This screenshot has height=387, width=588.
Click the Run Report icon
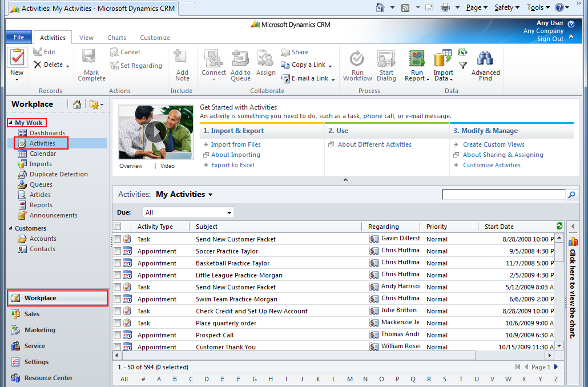point(417,59)
